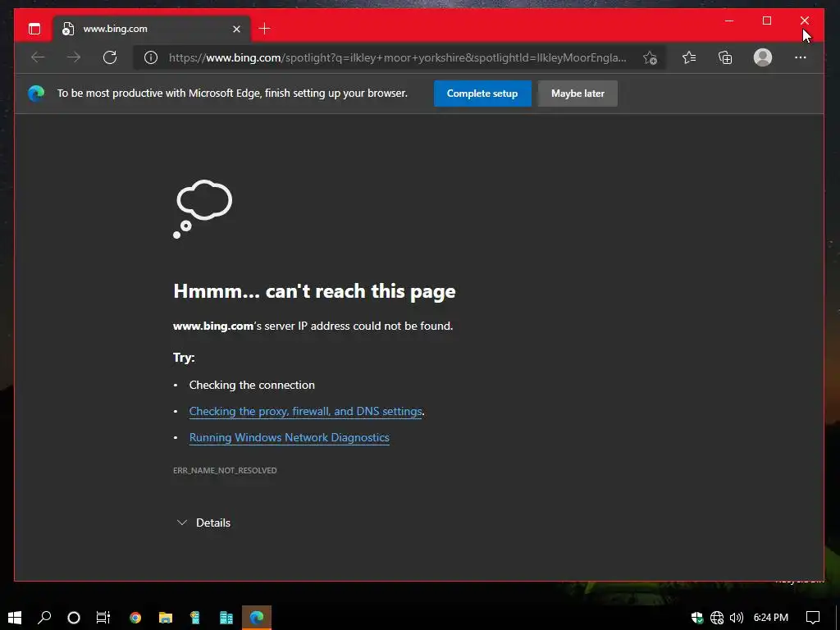Open the Action Center notifications icon
Viewport: 840px width, 630px height.
tap(813, 618)
